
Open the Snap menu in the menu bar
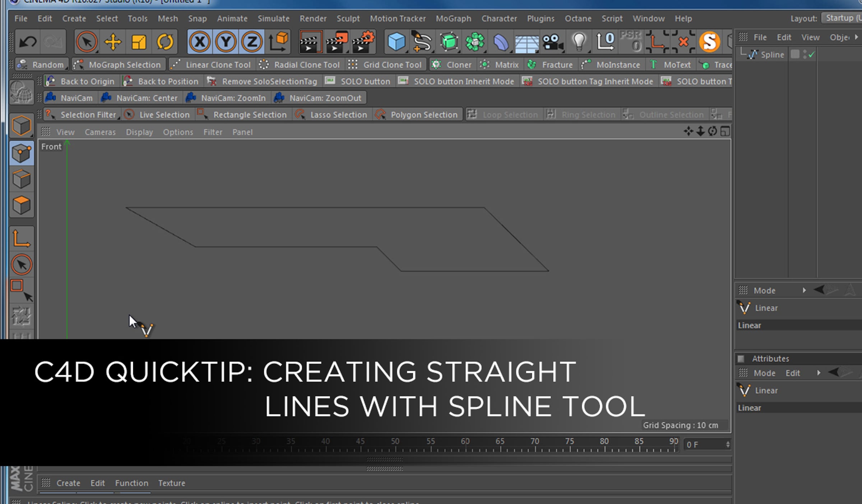[197, 18]
